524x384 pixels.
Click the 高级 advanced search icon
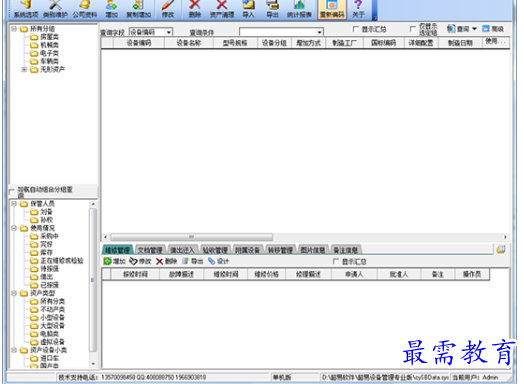(x=493, y=29)
